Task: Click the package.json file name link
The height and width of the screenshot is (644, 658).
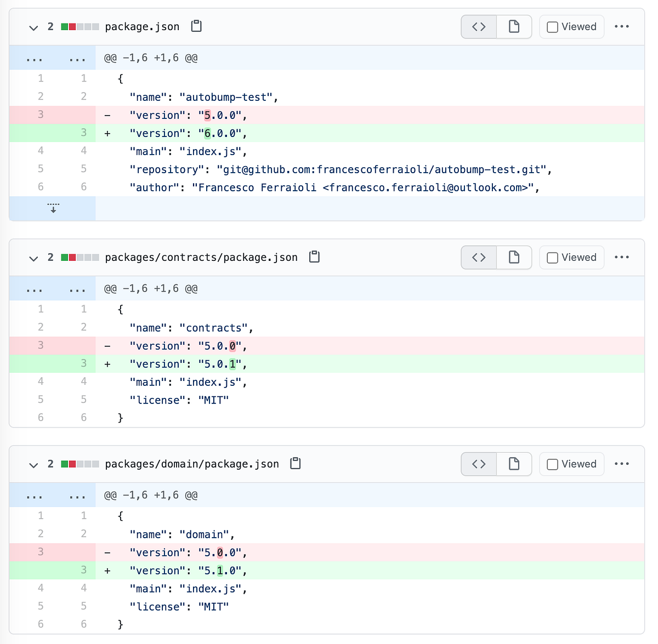Action: (x=142, y=26)
